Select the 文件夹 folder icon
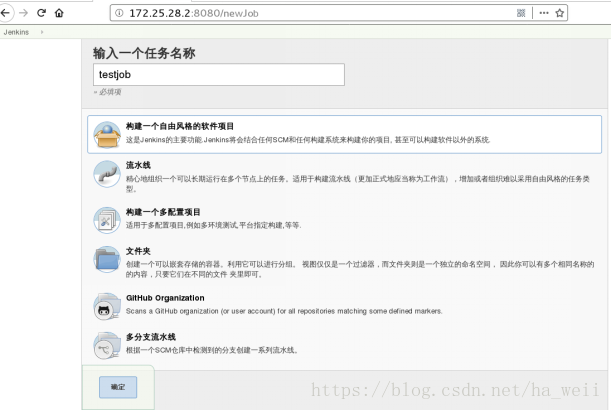The height and width of the screenshot is (410, 612). point(107,259)
